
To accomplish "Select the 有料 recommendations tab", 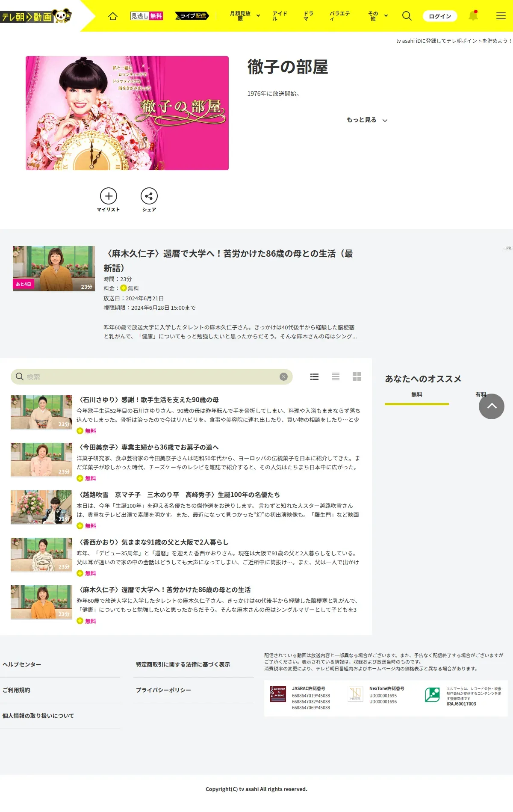I will pos(481,395).
